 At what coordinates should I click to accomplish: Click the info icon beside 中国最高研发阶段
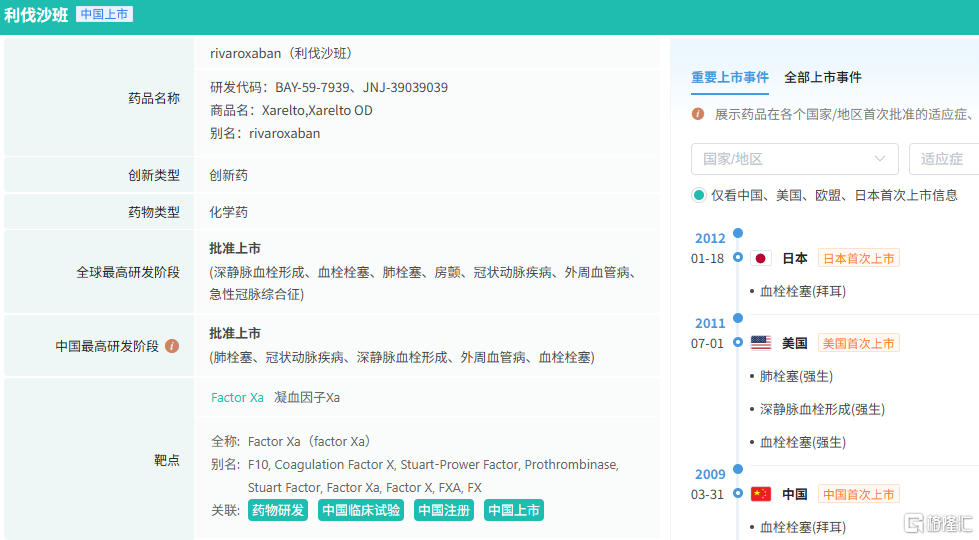(172, 346)
